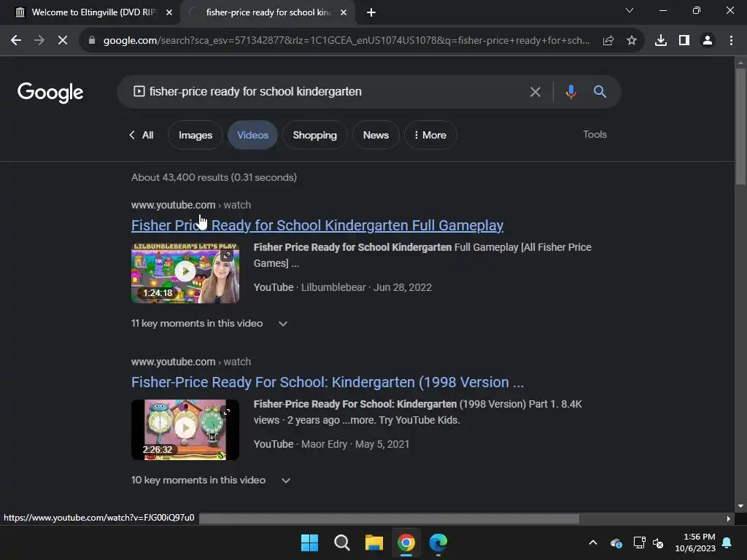Click the second www.youtube.com watch breadcrumb
Image resolution: width=747 pixels, height=560 pixels.
coord(191,362)
